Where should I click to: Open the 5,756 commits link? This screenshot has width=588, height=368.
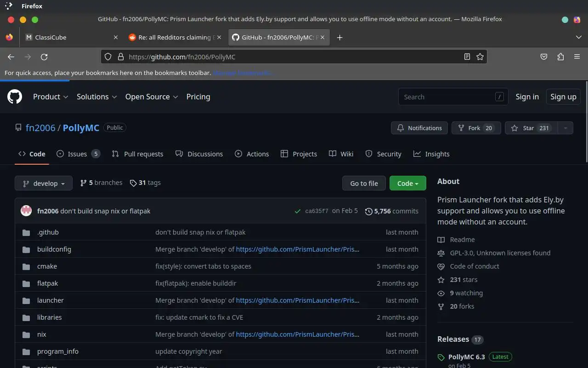click(x=392, y=211)
